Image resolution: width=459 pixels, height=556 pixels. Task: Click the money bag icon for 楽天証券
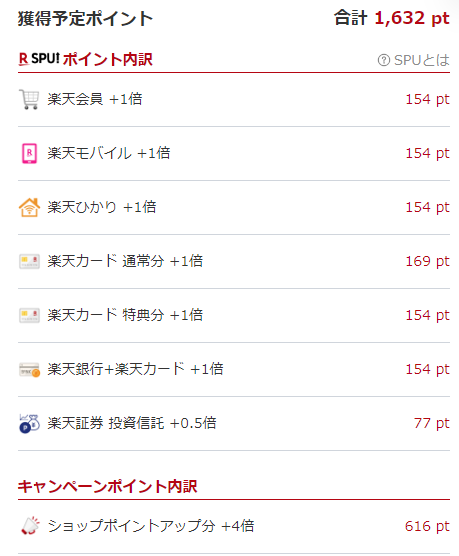click(29, 423)
